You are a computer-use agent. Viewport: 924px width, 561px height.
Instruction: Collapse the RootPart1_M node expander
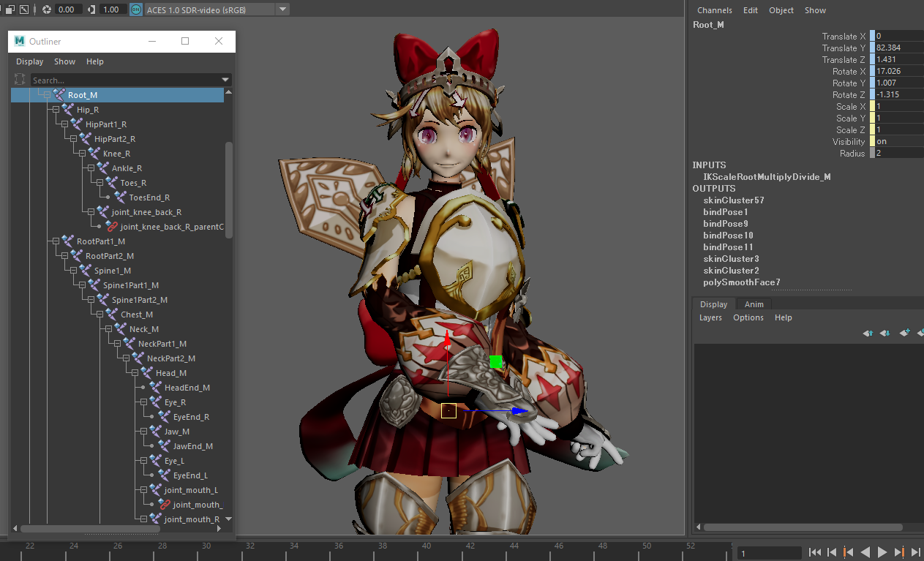click(56, 241)
